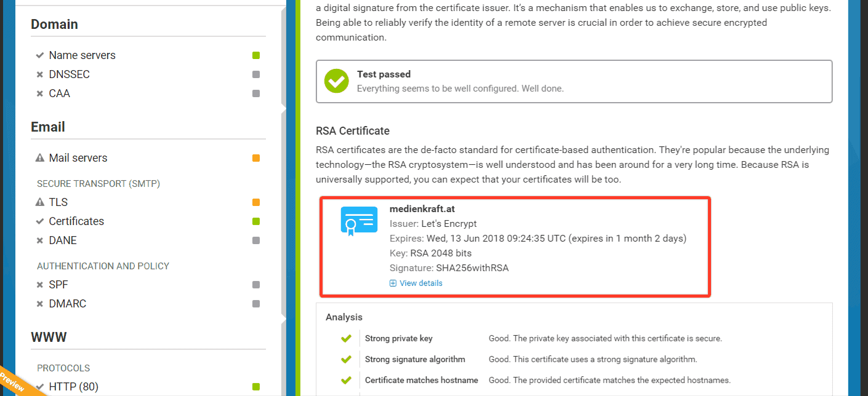
Task: Click the Certificate matches hostname checkmark
Action: click(346, 380)
